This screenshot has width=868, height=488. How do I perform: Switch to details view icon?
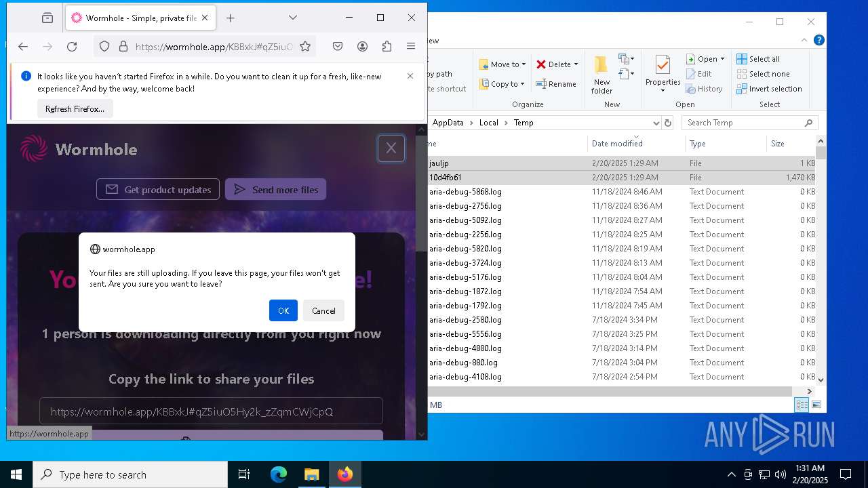coord(802,405)
